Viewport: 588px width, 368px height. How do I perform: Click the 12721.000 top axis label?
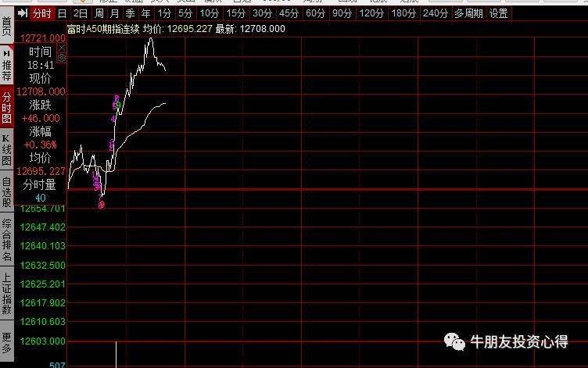[42, 38]
